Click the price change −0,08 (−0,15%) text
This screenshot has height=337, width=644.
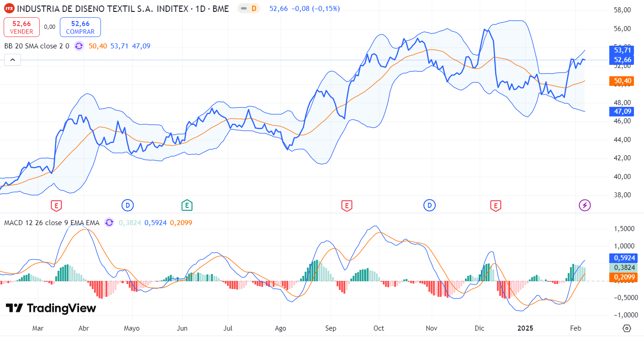click(315, 9)
